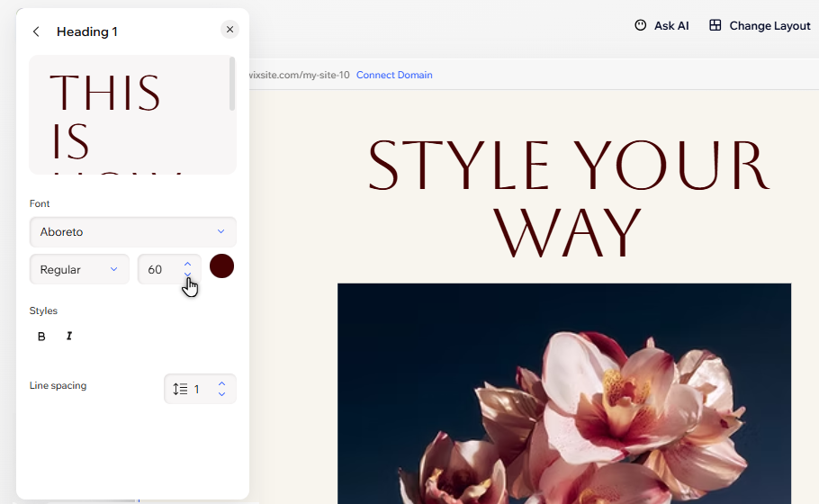This screenshot has height=504, width=819.
Task: Click the preview panel scrollbar
Action: [x=232, y=84]
